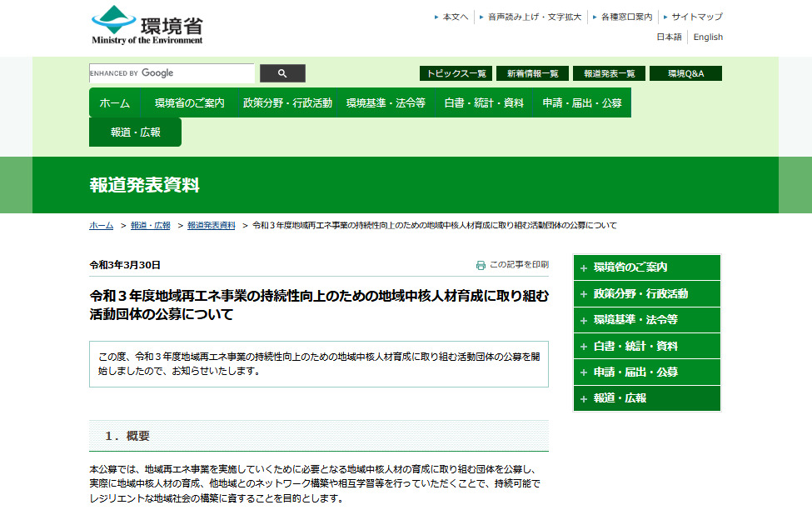Select 環境基準・法令等 in the navigation bar

pyautogui.click(x=386, y=102)
